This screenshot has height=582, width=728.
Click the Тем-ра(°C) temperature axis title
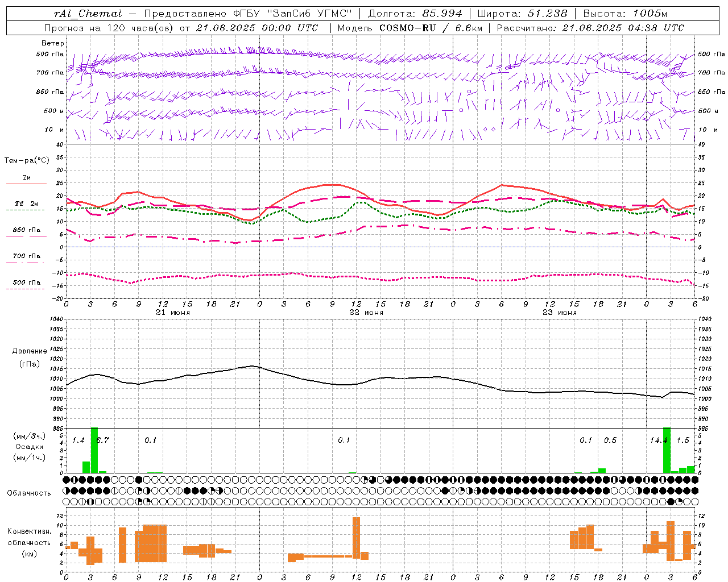point(27,161)
